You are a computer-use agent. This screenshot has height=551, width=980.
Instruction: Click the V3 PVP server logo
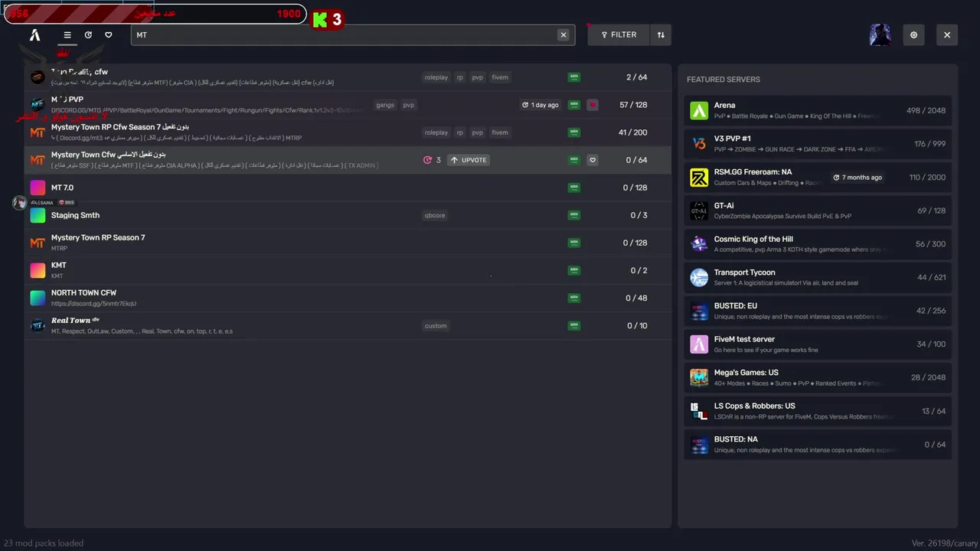tap(699, 144)
